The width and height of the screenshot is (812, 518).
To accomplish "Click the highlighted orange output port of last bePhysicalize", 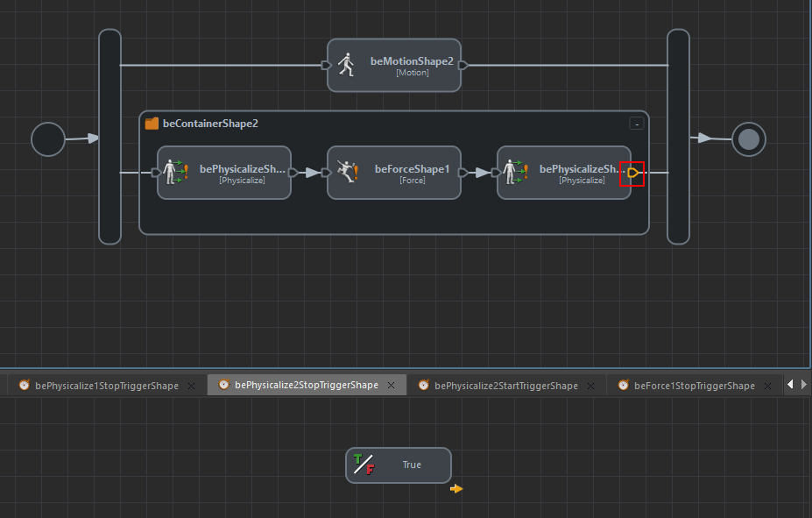I will tap(632, 173).
